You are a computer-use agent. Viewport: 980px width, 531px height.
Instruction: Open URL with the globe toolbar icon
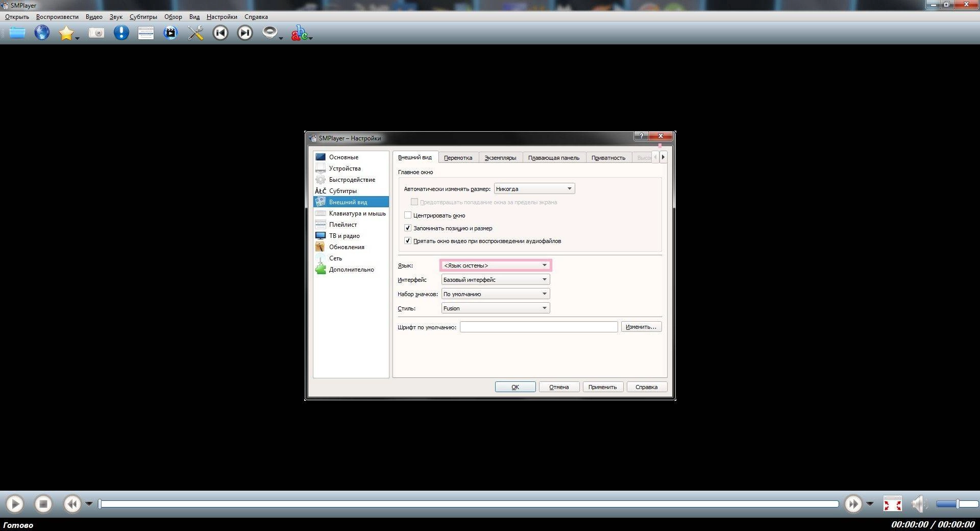(42, 33)
